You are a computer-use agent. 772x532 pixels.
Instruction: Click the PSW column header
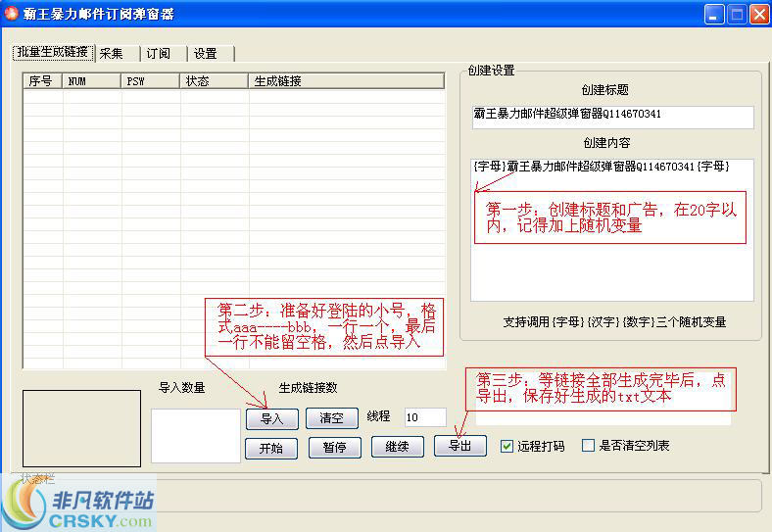(x=150, y=80)
